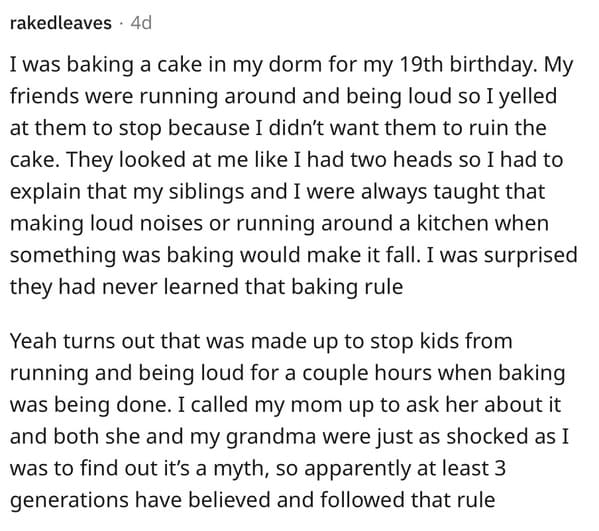Click the word "noises" in the comment

tap(171, 224)
